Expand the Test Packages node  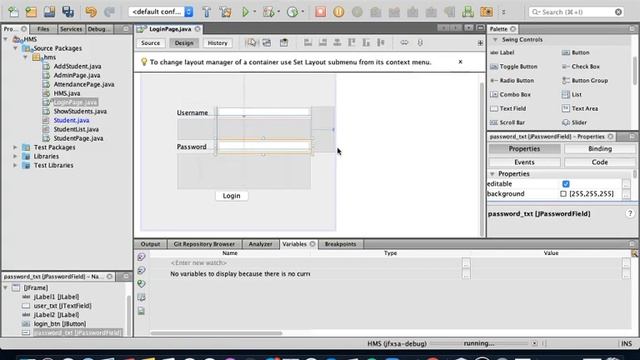pos(15,147)
